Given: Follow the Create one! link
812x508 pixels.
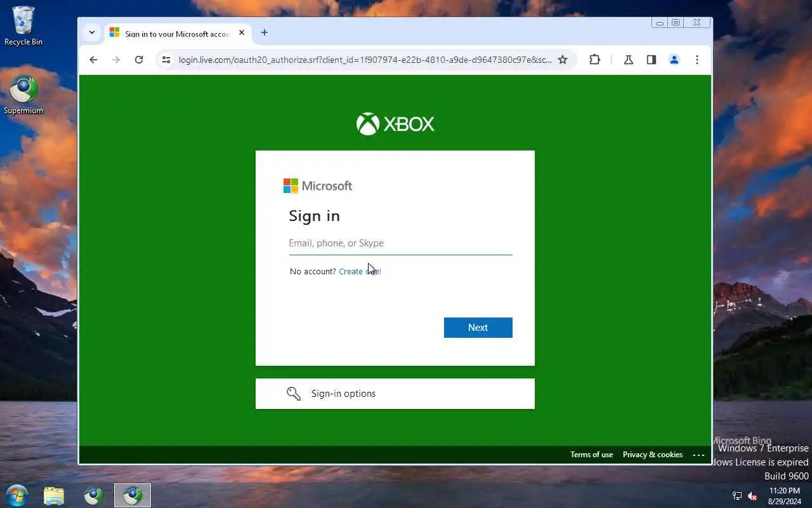Looking at the screenshot, I should coord(360,271).
